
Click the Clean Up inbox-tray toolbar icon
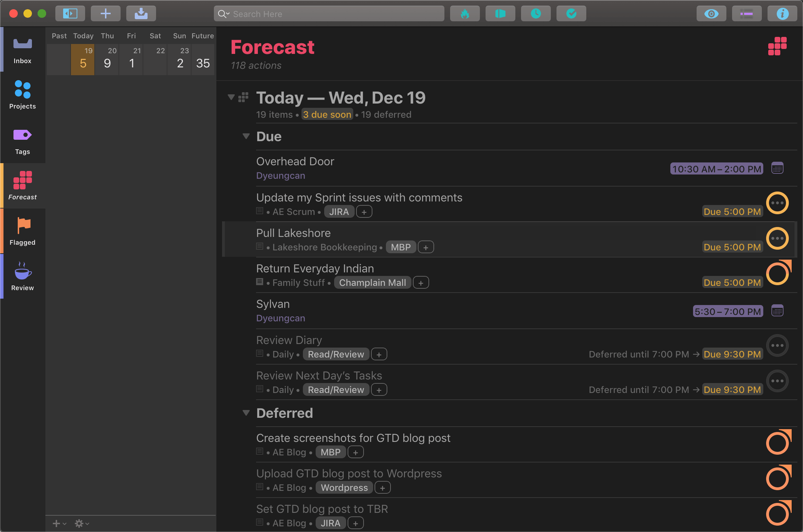141,13
